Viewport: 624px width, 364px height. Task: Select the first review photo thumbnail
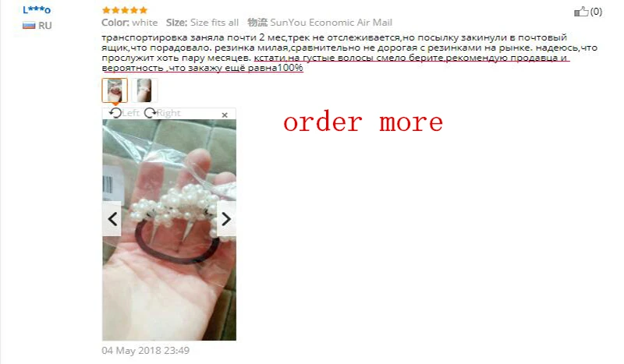click(115, 90)
